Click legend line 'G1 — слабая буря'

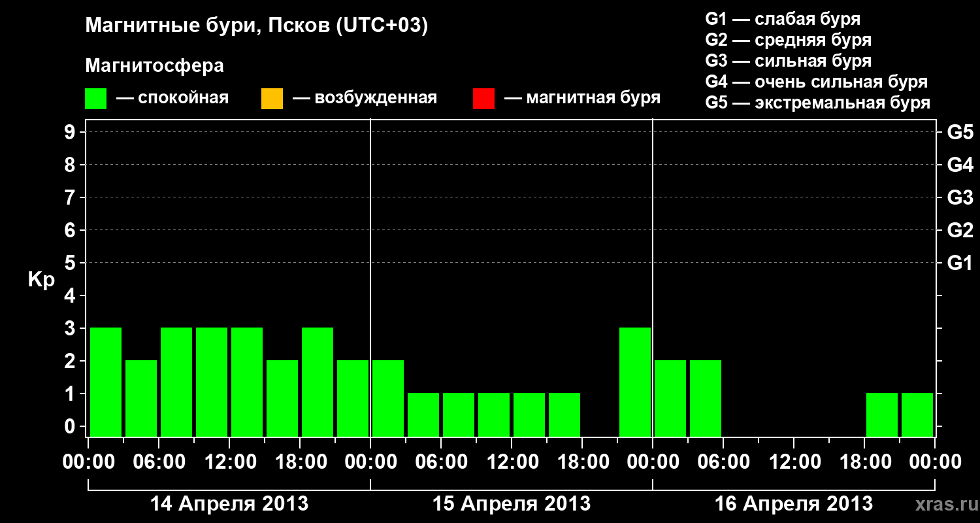(783, 19)
